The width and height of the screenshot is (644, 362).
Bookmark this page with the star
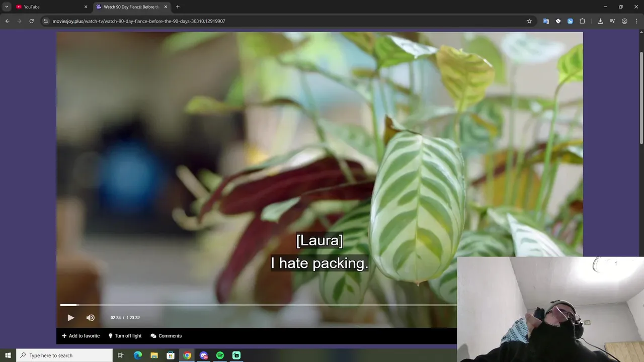[x=529, y=21]
